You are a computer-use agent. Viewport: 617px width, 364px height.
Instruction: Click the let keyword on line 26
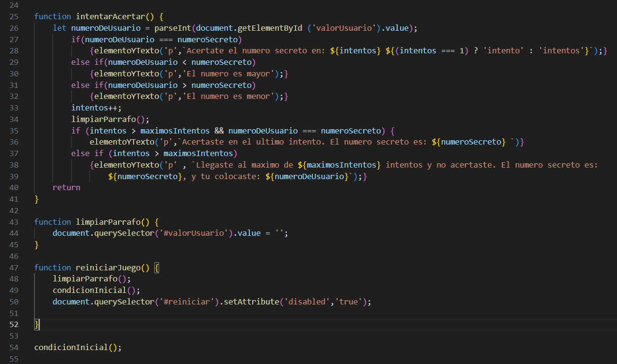60,28
